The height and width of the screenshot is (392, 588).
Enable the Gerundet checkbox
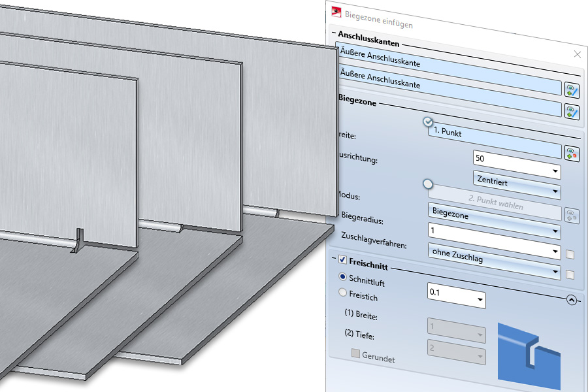[x=355, y=354]
